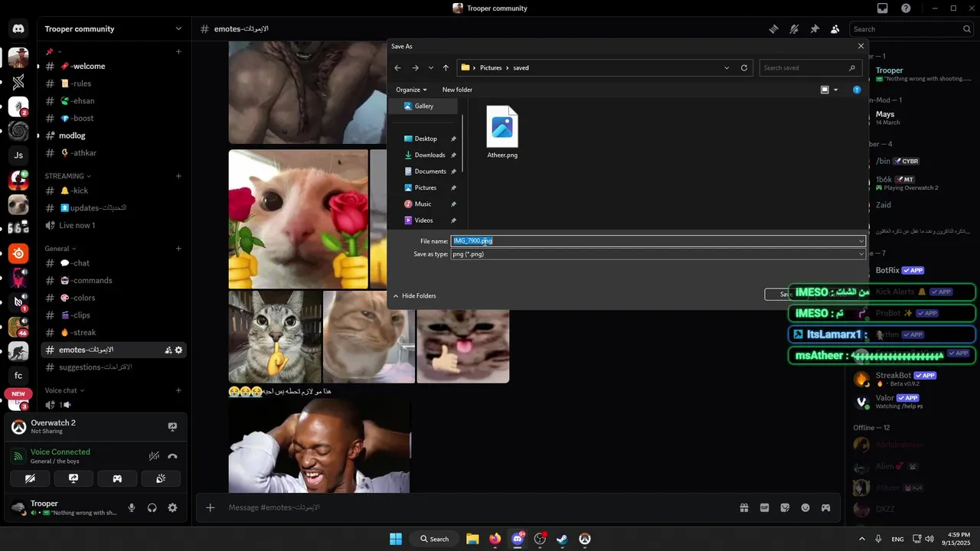Toggle member list icon in header

(835, 29)
